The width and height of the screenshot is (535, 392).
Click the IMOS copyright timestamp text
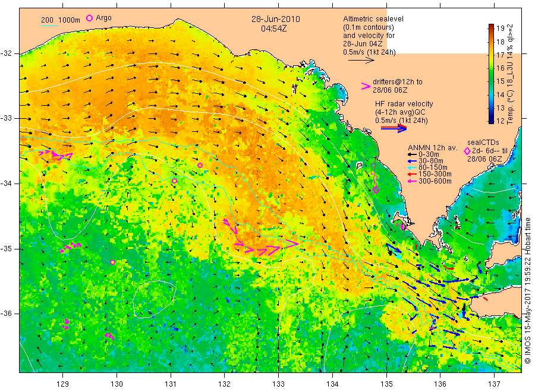click(528, 290)
